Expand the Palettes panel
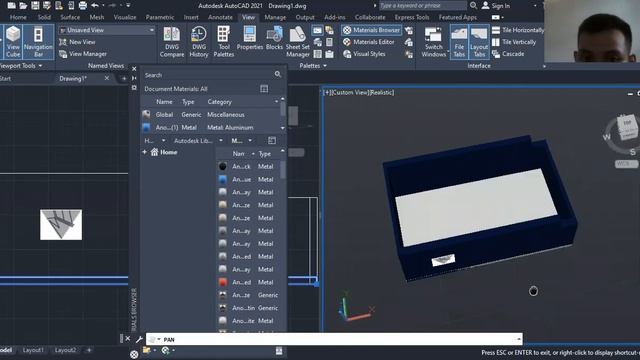This screenshot has width=640, height=360. click(313, 66)
